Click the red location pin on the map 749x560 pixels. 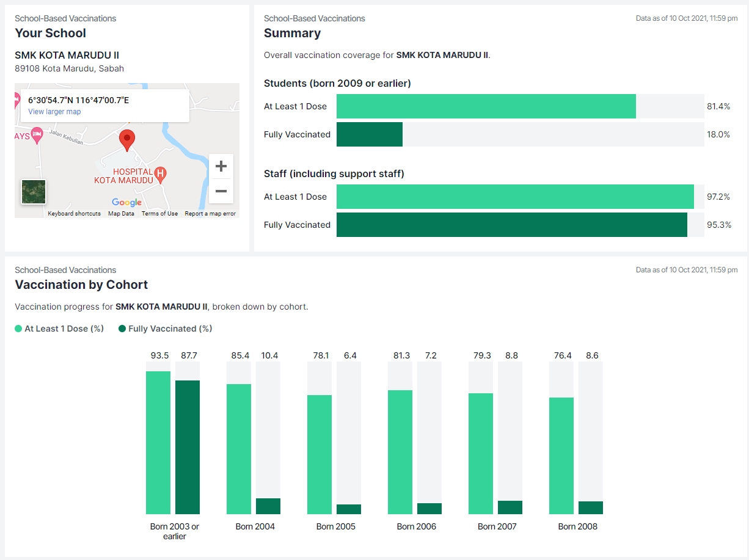(x=126, y=140)
